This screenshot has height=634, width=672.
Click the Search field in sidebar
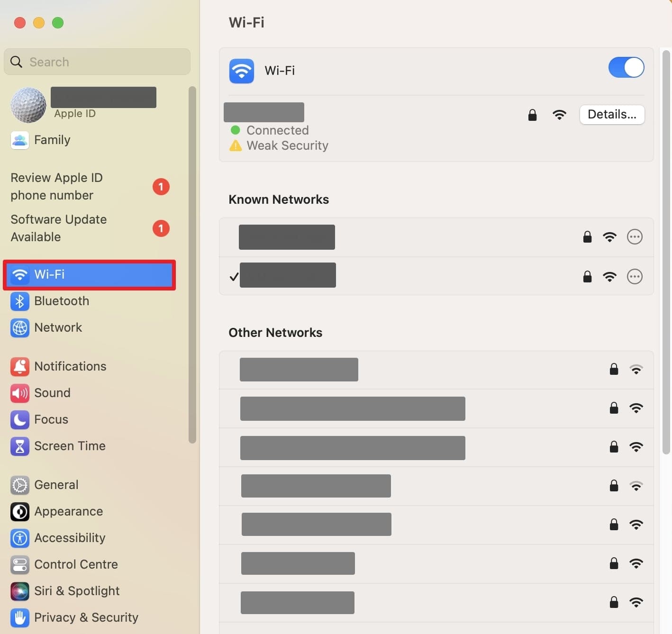tap(97, 62)
